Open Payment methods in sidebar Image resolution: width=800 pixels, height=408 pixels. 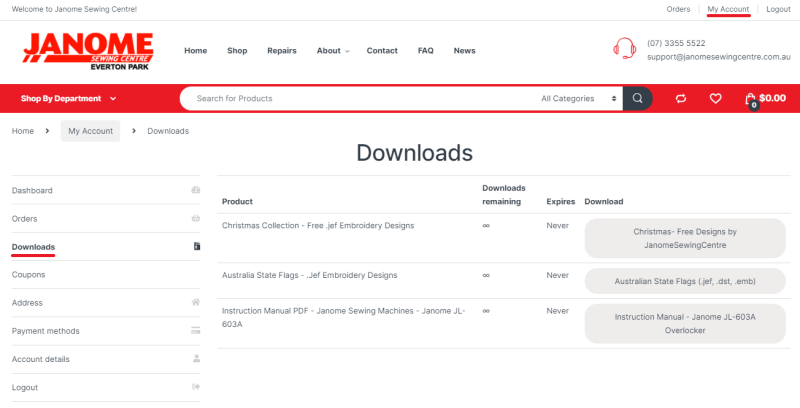[x=45, y=331]
